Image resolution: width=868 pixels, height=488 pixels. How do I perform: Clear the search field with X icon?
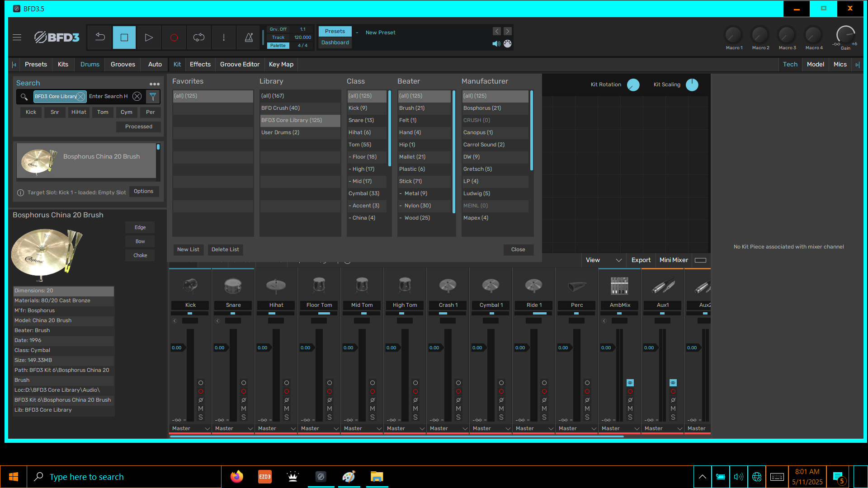(x=137, y=96)
